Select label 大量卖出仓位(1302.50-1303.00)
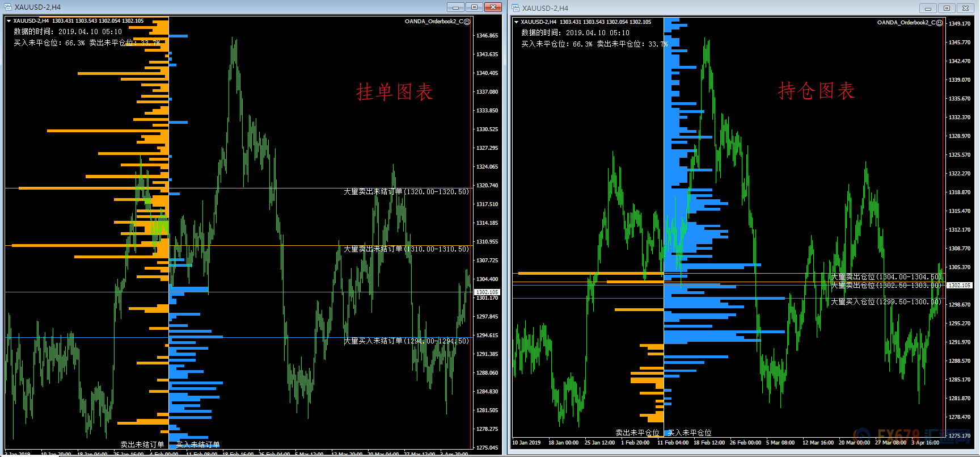 click(886, 286)
